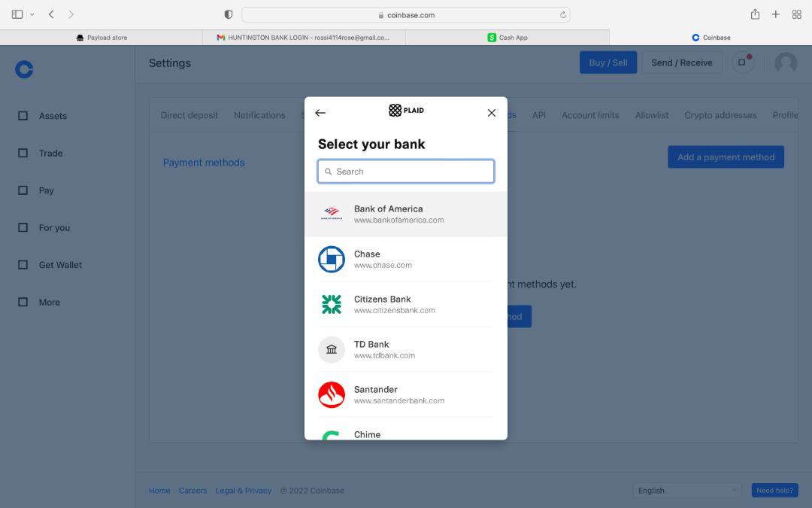Click Safari share icon
Image resolution: width=812 pixels, height=508 pixels.
pyautogui.click(x=755, y=14)
